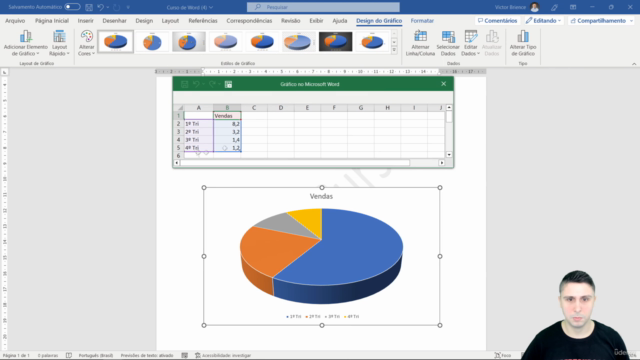Screen dimensions: 640x360
Task: Click the spreadsheet select-all corner triangle
Action: (180, 108)
